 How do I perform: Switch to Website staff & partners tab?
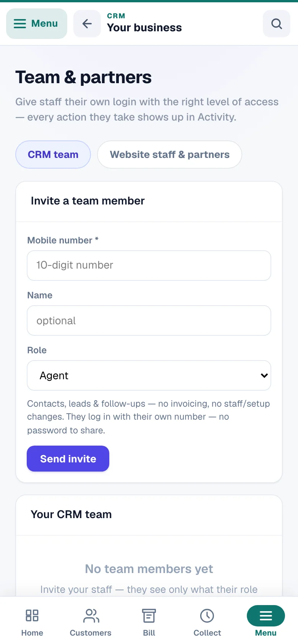point(170,155)
